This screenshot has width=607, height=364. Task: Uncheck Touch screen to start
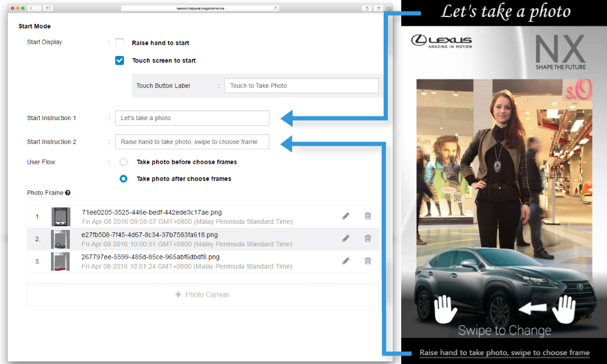[120, 61]
